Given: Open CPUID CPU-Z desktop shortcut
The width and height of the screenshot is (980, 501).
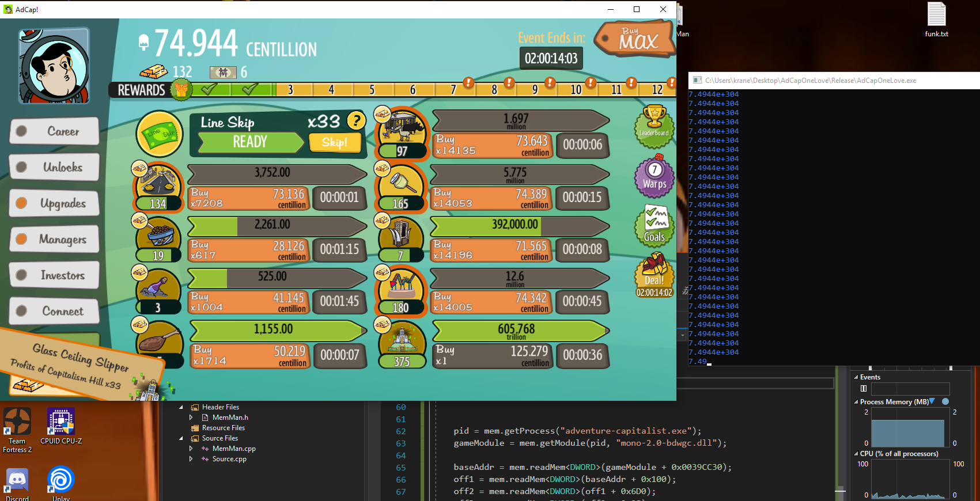Looking at the screenshot, I should [61, 427].
